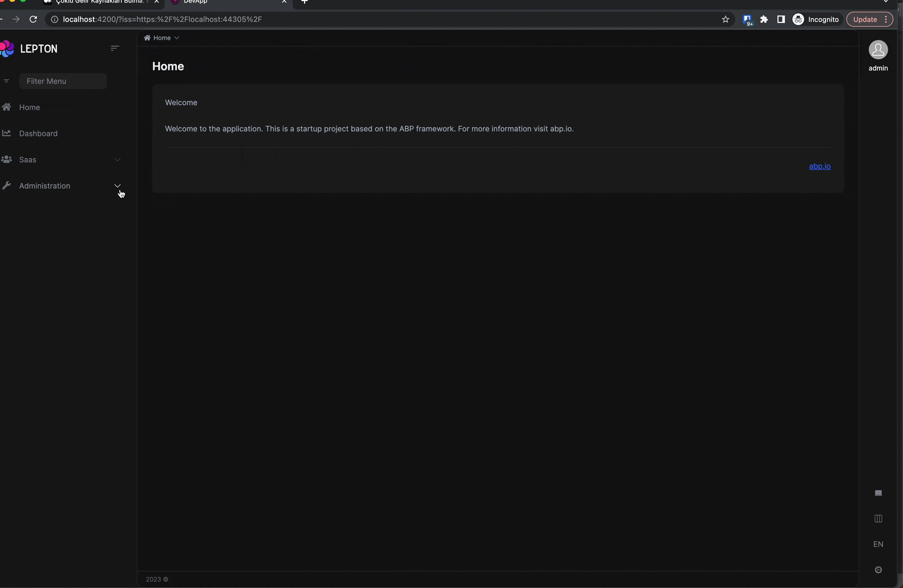Image resolution: width=903 pixels, height=588 pixels.
Task: Open the EN language selector
Action: click(x=878, y=544)
